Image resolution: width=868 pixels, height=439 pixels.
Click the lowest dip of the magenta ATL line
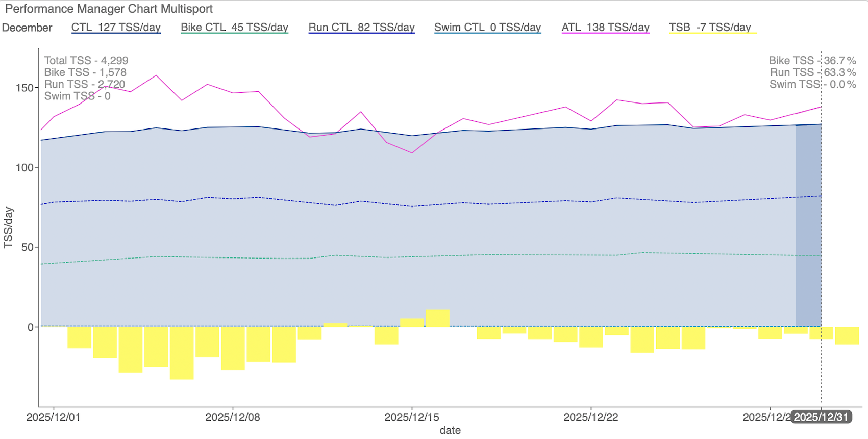(x=412, y=153)
